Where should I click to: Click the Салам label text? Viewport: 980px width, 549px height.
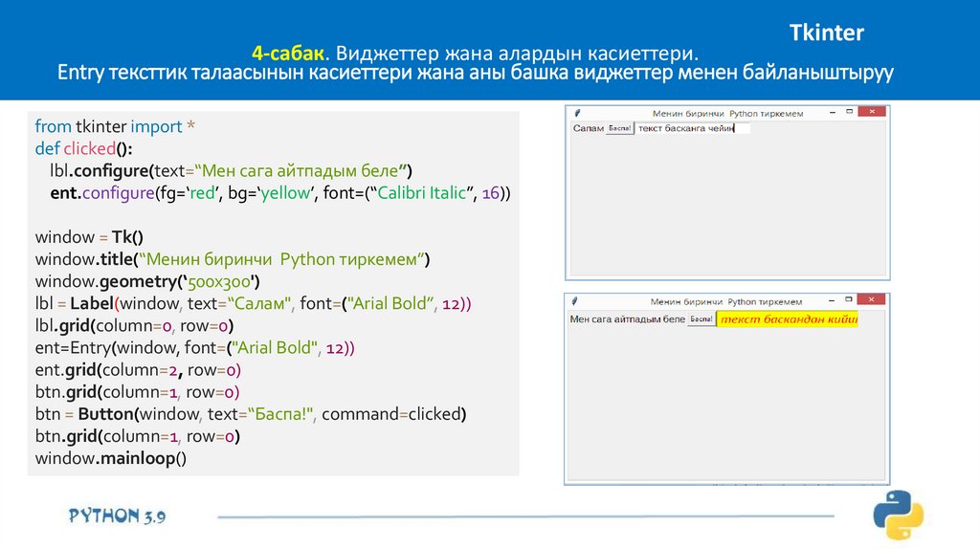[x=588, y=128]
